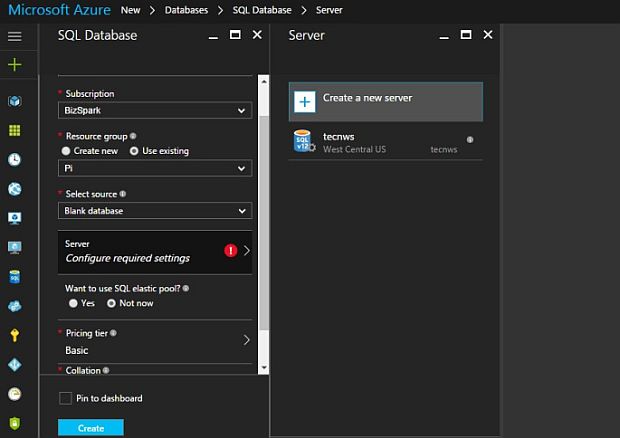Click the Microsoft Azure logo link

pyautogui.click(x=59, y=10)
